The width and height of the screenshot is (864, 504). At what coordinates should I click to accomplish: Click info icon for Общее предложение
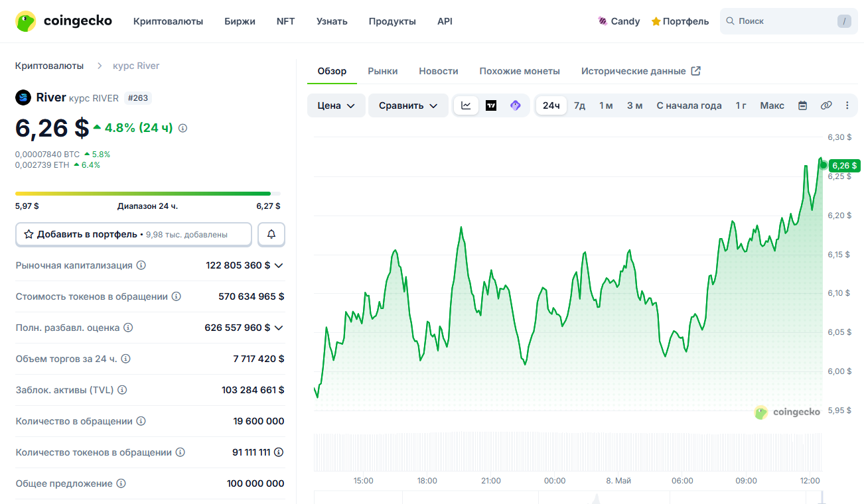[x=121, y=483]
